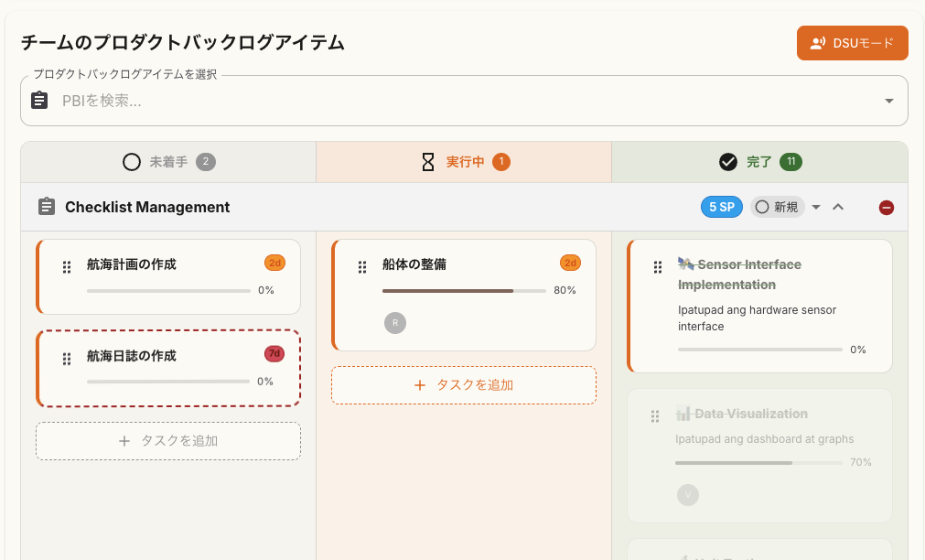Screen dimensions: 925x560
Task: Click the checklist icon beside Checklist Management
Action: [46, 207]
